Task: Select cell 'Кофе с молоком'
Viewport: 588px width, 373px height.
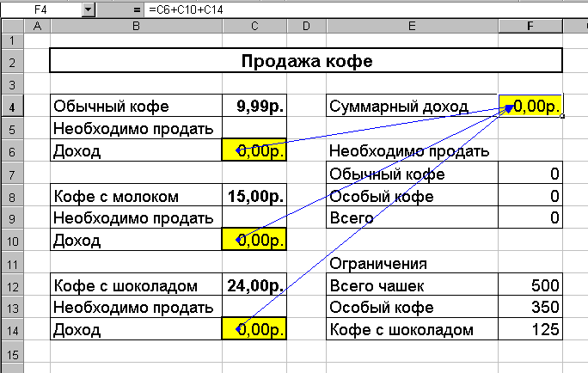Action: [x=136, y=196]
